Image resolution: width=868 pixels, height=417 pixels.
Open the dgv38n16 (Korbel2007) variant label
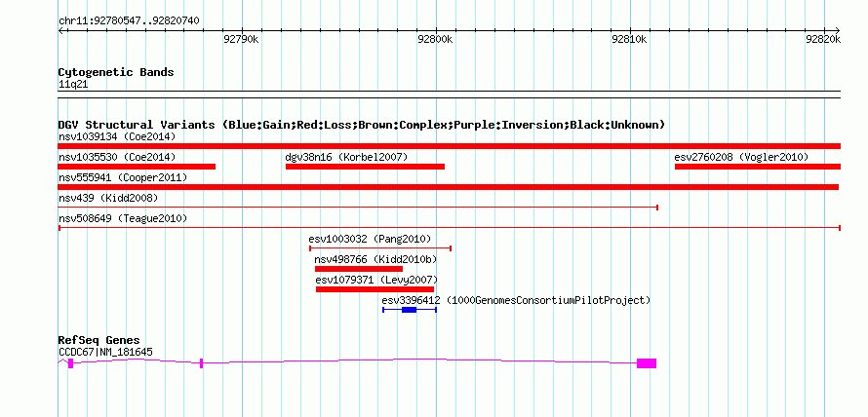[x=346, y=157]
